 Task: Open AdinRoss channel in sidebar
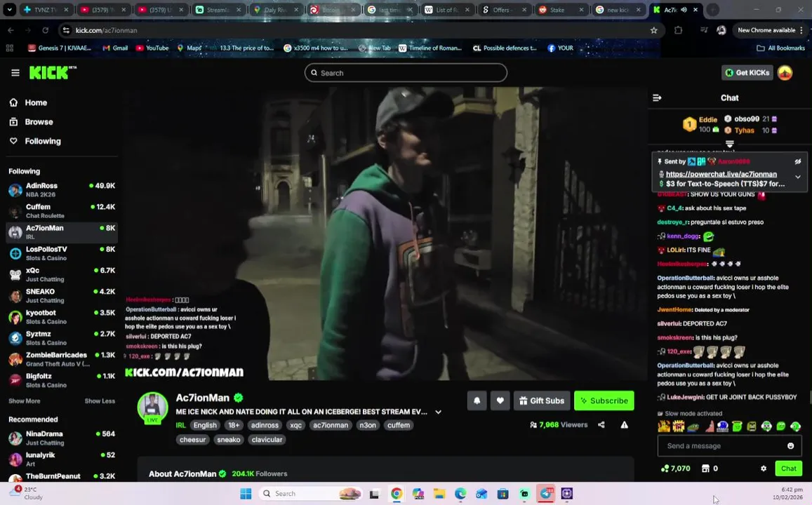[62, 190]
